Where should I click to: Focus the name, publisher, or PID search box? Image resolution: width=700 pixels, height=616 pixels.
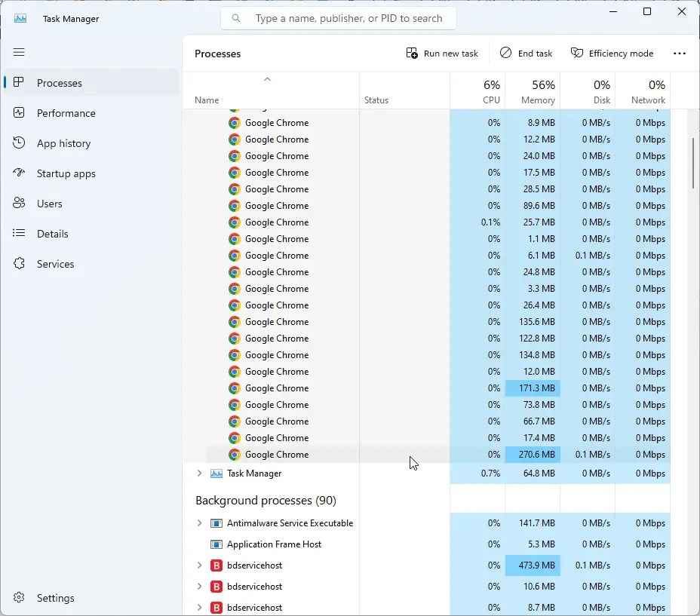[339, 18]
